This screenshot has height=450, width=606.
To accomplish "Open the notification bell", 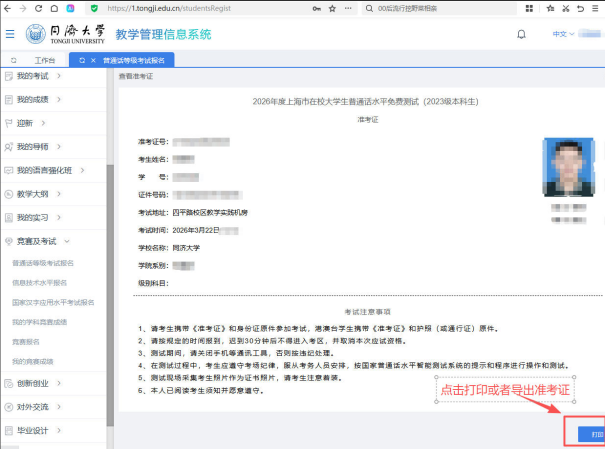I will click(521, 34).
